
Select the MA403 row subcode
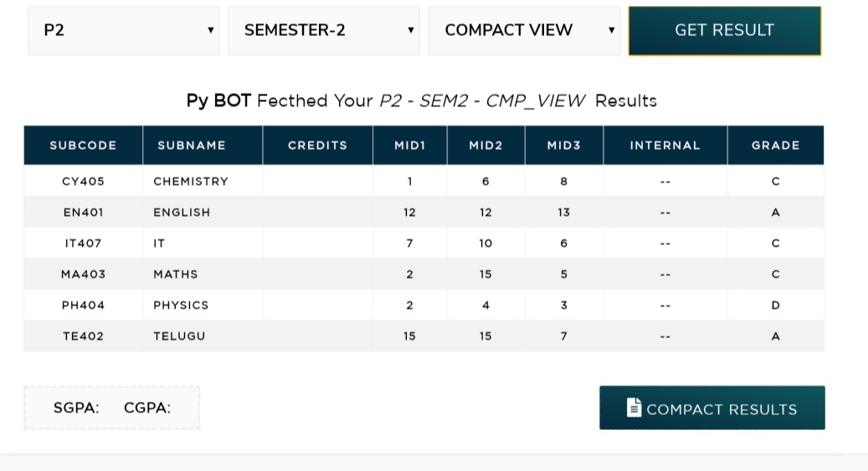pos(83,274)
